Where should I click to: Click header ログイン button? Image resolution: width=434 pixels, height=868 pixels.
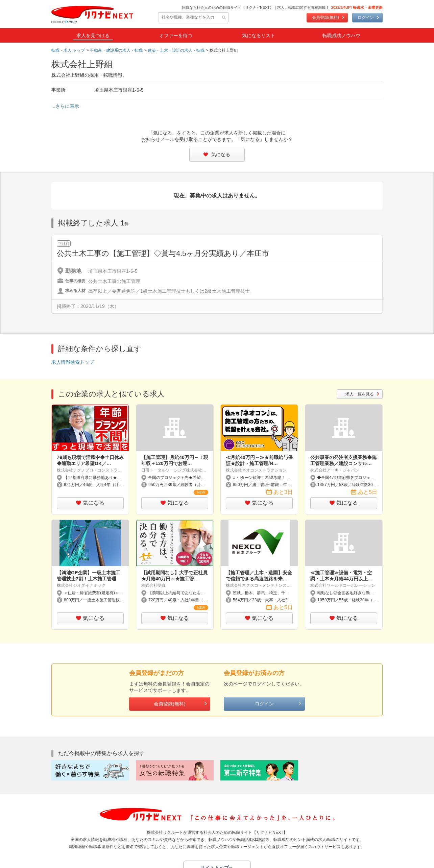coord(367,18)
